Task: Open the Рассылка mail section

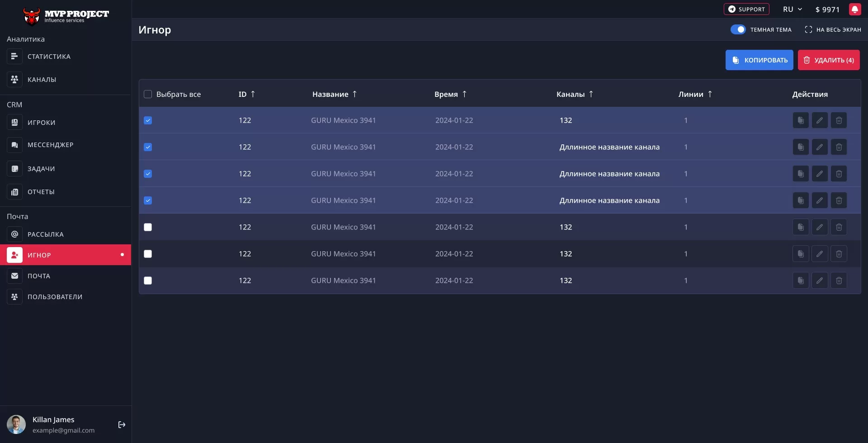Action: point(45,234)
